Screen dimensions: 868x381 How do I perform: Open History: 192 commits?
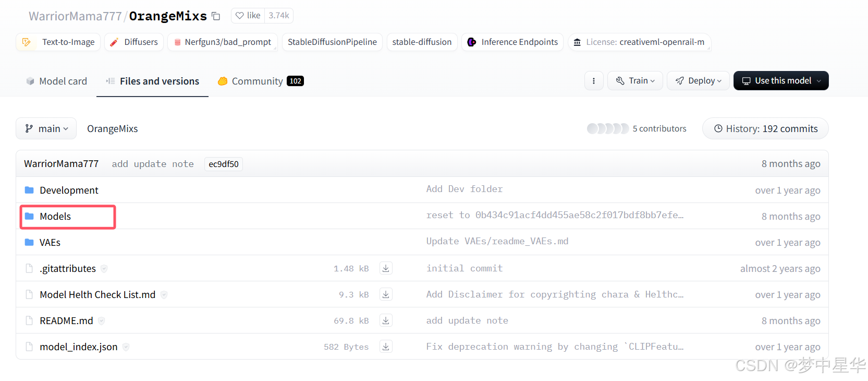coord(765,128)
